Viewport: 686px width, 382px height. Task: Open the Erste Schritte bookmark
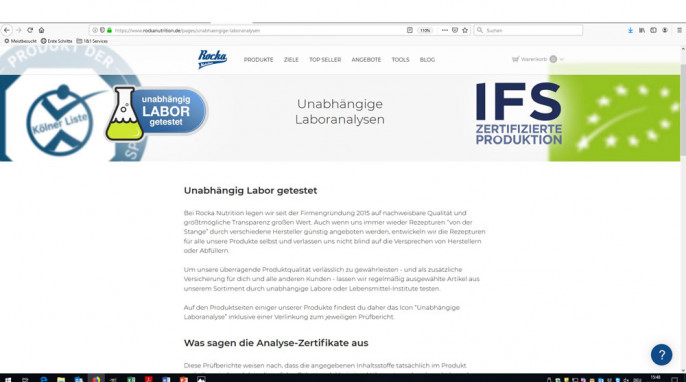pos(56,41)
